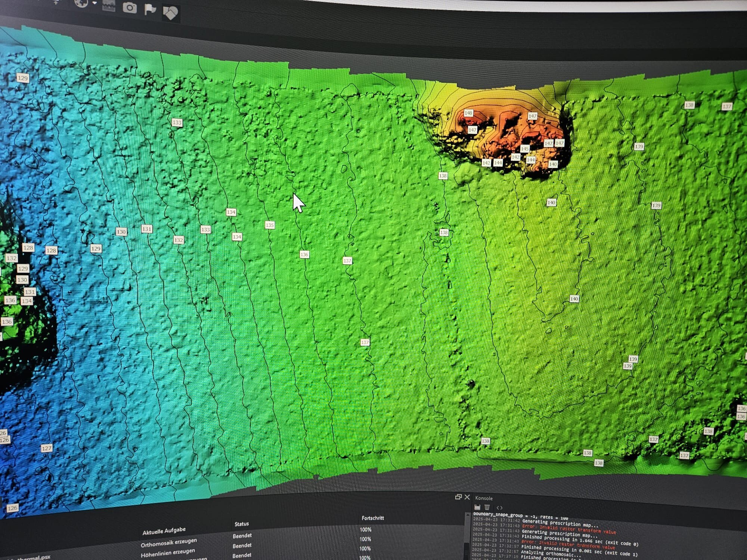This screenshot has width=747, height=560.
Task: Click the flag marker icon in toolbar
Action: click(150, 9)
